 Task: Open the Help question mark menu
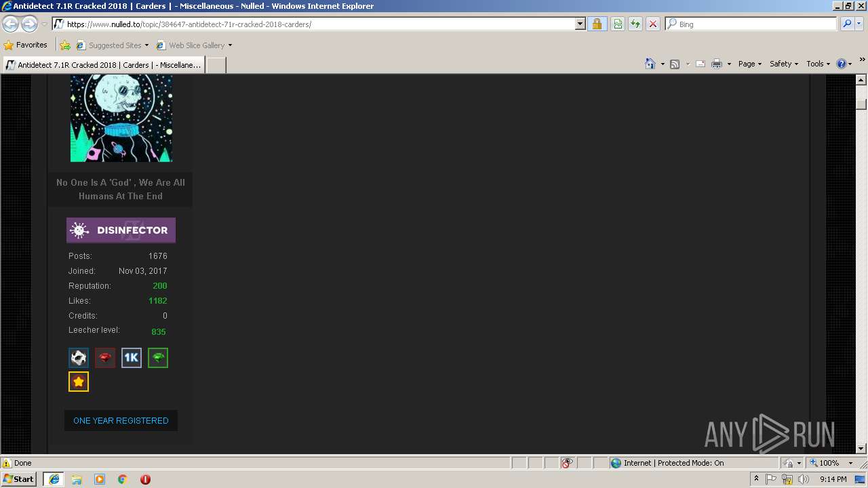tap(844, 64)
